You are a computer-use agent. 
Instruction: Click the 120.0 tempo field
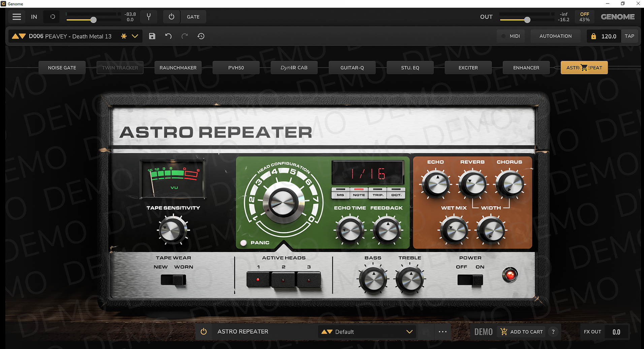pos(609,36)
